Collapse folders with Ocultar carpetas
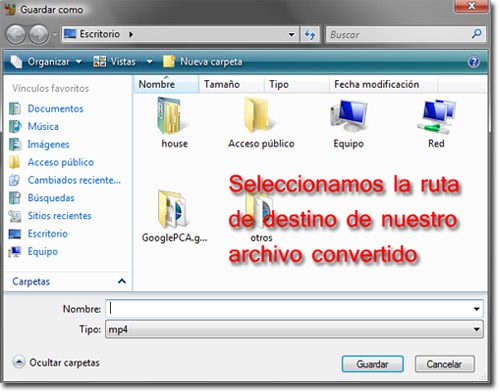Screen dimensions: 500x392 pos(56,363)
